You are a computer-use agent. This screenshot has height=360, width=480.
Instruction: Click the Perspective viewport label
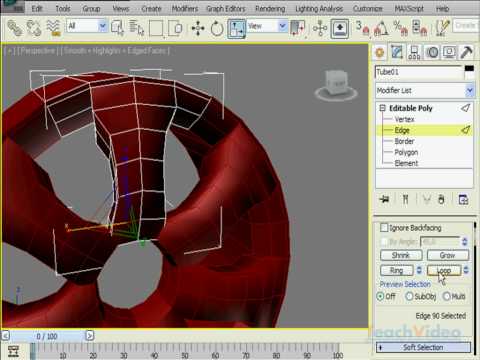(x=37, y=51)
